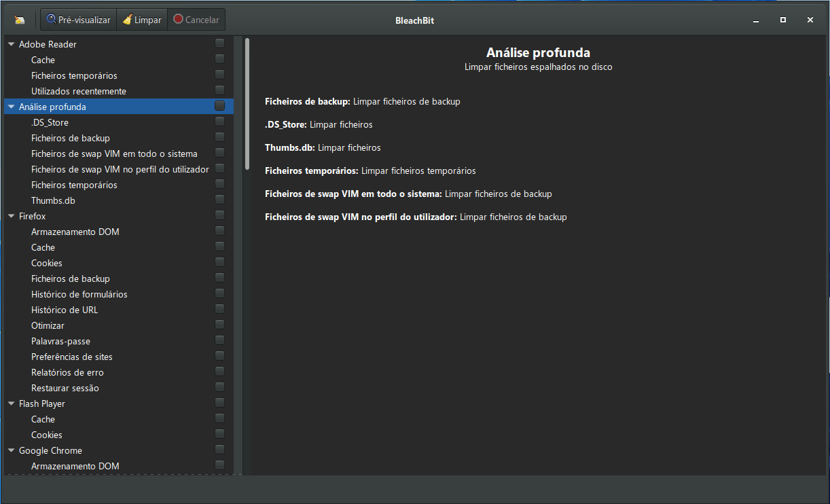Image resolution: width=830 pixels, height=504 pixels.
Task: Enable Histórico de URL checkbox
Action: pyautogui.click(x=219, y=309)
